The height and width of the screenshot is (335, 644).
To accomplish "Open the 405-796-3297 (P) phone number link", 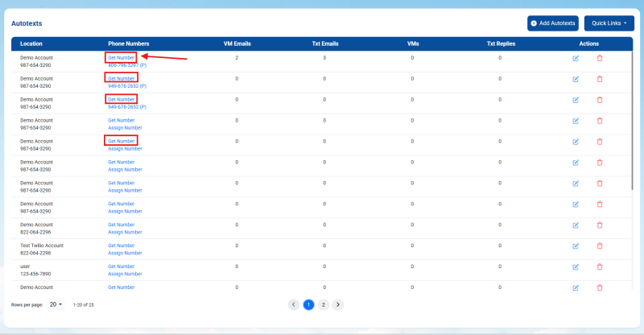I will pyautogui.click(x=127, y=65).
